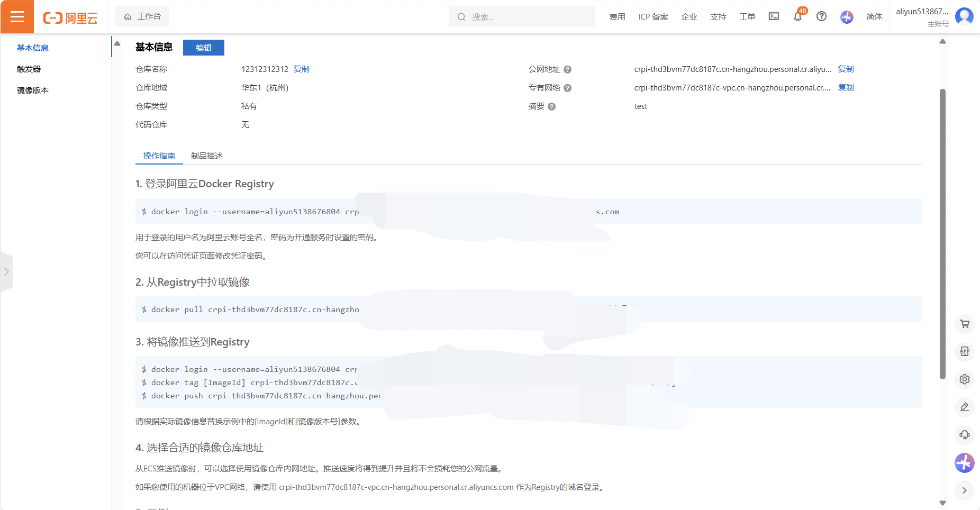Open the notifications bell
The height and width of the screenshot is (510, 980).
click(x=797, y=17)
